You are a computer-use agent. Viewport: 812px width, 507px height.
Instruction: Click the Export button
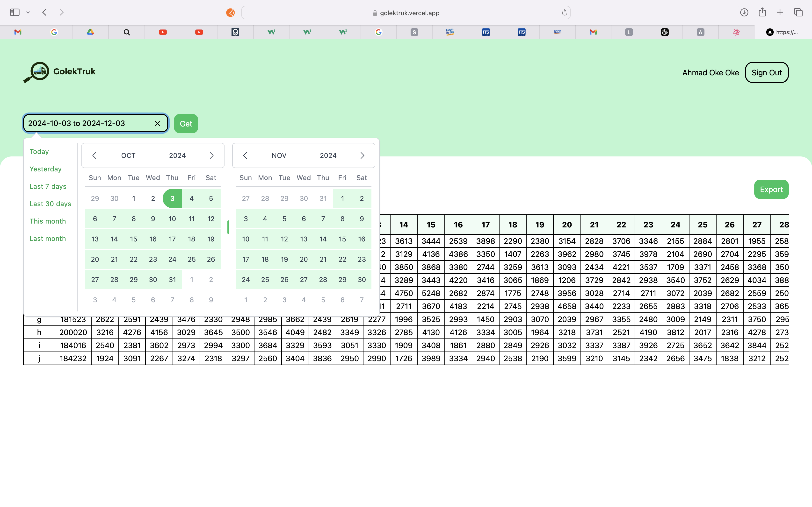[x=771, y=190]
